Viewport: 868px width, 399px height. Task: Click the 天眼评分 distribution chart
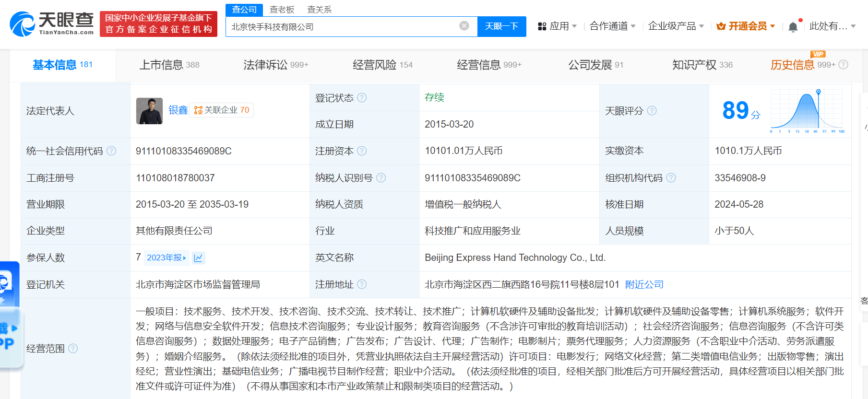pos(807,111)
